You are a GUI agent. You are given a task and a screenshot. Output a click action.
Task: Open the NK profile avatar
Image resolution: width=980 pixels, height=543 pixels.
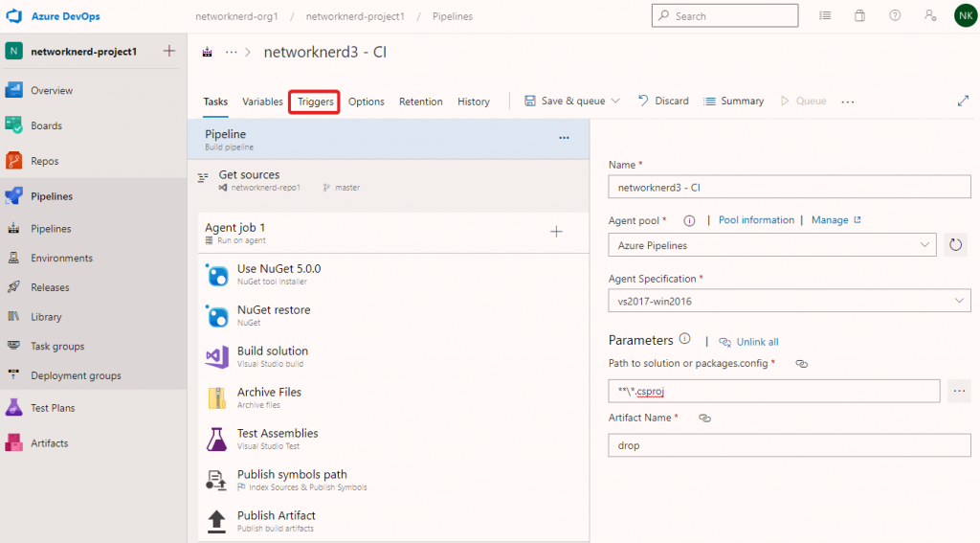click(965, 15)
